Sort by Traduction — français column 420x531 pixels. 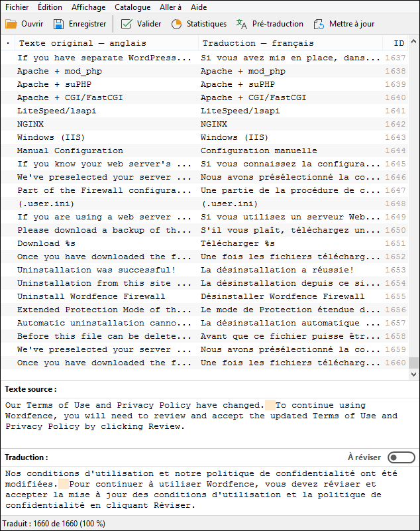point(290,43)
